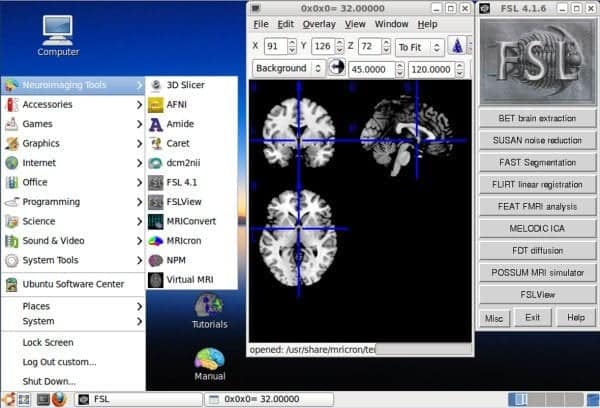Image resolution: width=600 pixels, height=408 pixels.
Task: Open Ubuntu Software Center
Action: point(73,284)
